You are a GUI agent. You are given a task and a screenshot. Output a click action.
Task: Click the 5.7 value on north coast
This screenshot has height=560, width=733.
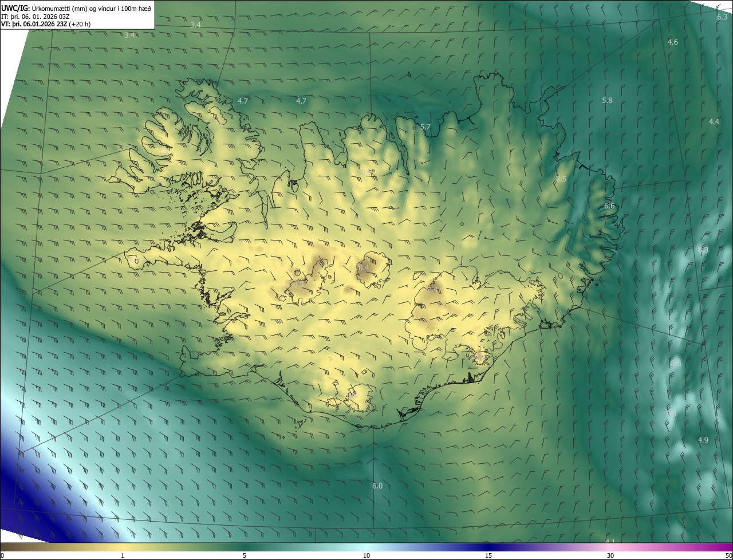(x=425, y=127)
